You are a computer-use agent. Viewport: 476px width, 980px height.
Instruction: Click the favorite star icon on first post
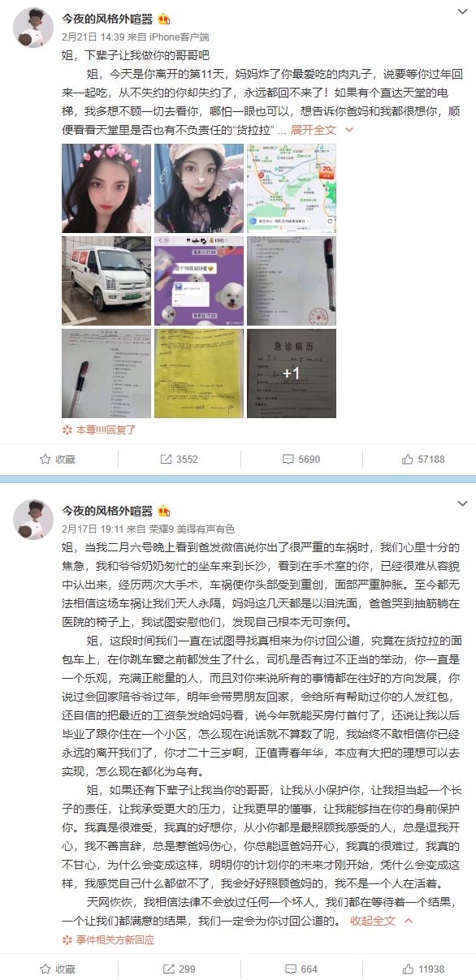(x=46, y=459)
